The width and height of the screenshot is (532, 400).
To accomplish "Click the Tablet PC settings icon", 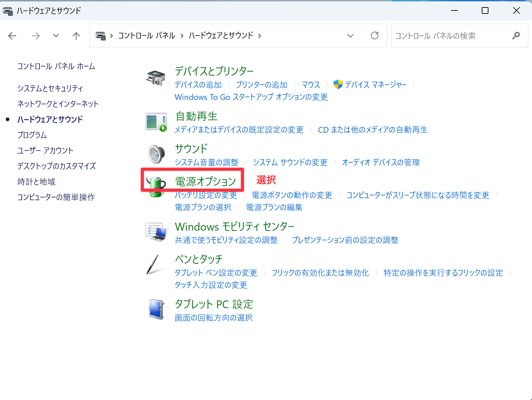I will click(156, 309).
